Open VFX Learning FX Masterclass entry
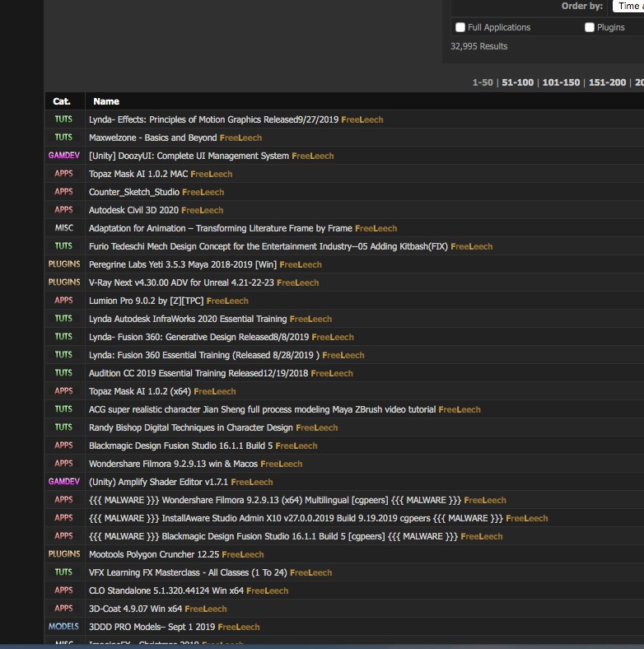 pos(188,573)
